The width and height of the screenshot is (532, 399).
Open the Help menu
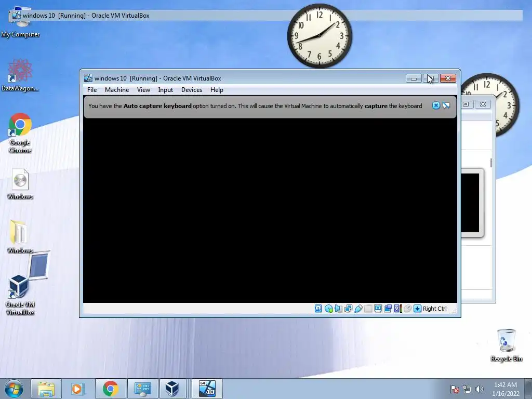click(x=217, y=90)
